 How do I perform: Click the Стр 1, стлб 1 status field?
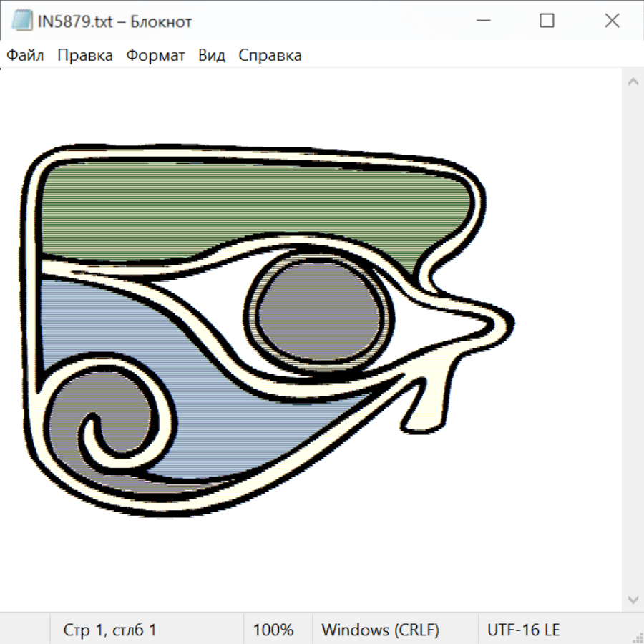coord(109,630)
